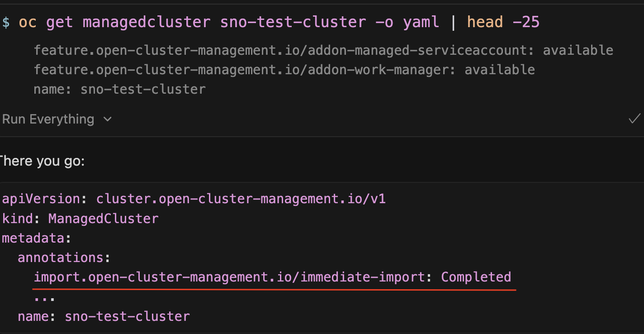
Task: Click the apiVersion line in YAML block
Action: (x=194, y=199)
